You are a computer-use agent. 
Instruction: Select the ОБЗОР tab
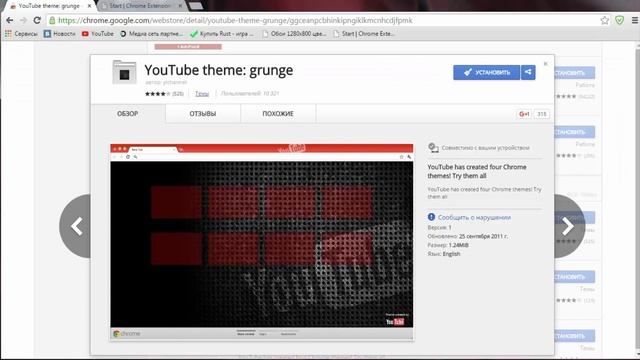(x=128, y=113)
